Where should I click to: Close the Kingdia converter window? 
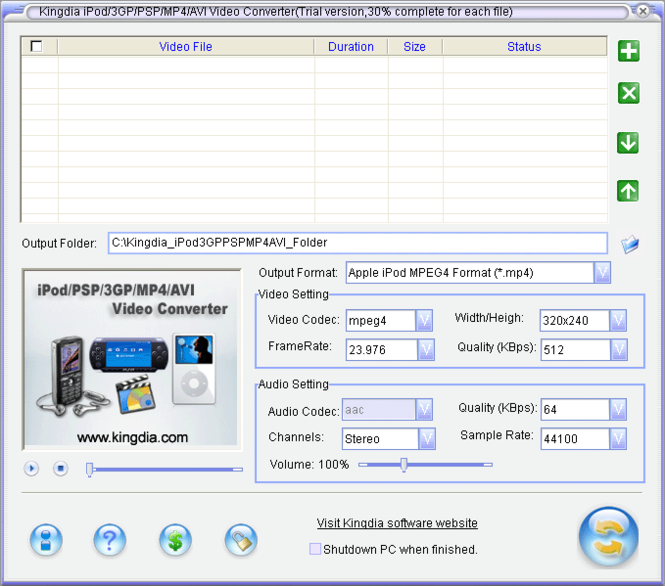coord(643,11)
